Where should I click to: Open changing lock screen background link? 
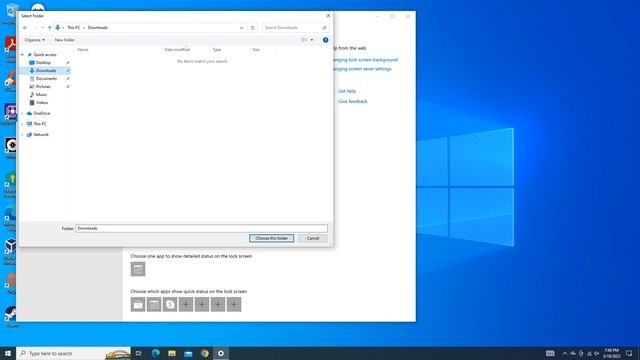coord(365,60)
